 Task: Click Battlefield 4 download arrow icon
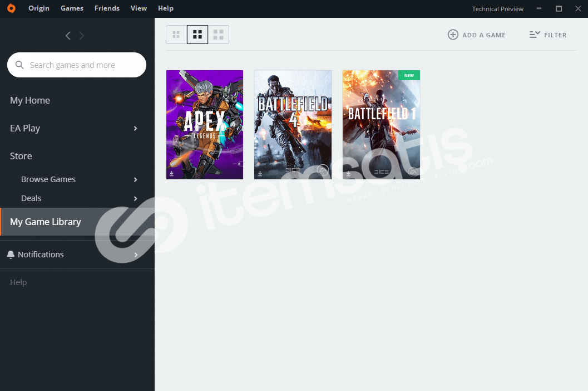260,174
